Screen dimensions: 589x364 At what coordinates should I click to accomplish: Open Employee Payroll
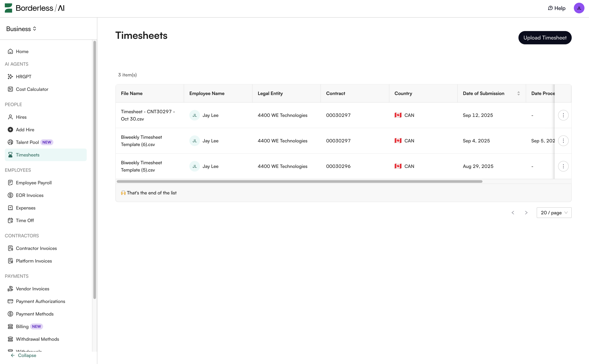[34, 183]
